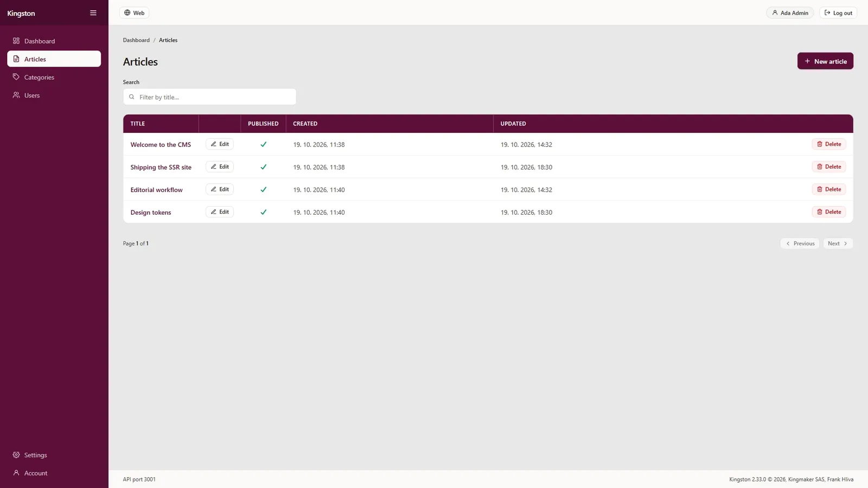Screen dimensions: 868x488
Task: Edit the Design tokens article
Action: [220, 212]
